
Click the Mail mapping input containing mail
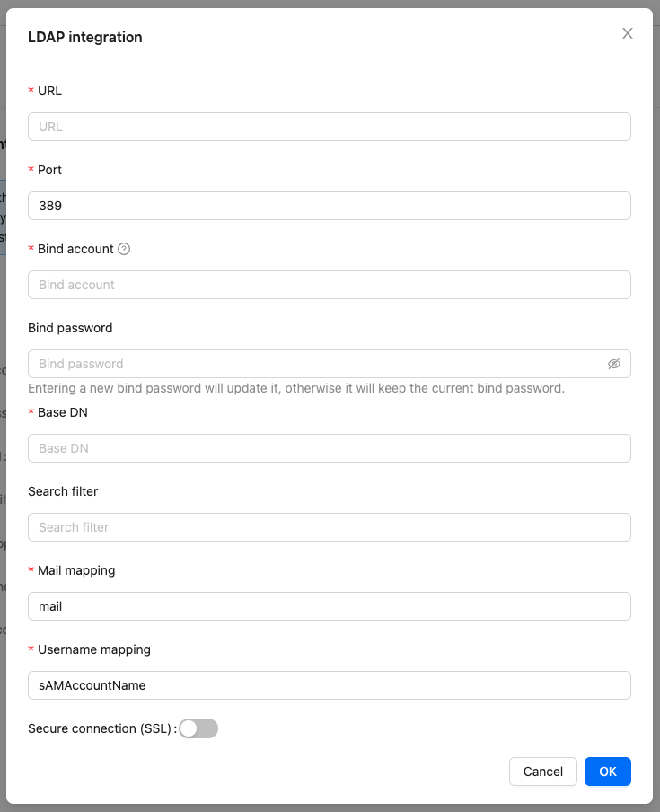coord(329,606)
